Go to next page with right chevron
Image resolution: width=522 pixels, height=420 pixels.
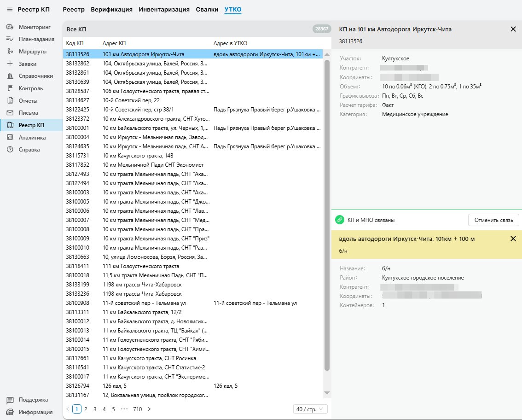(149, 409)
